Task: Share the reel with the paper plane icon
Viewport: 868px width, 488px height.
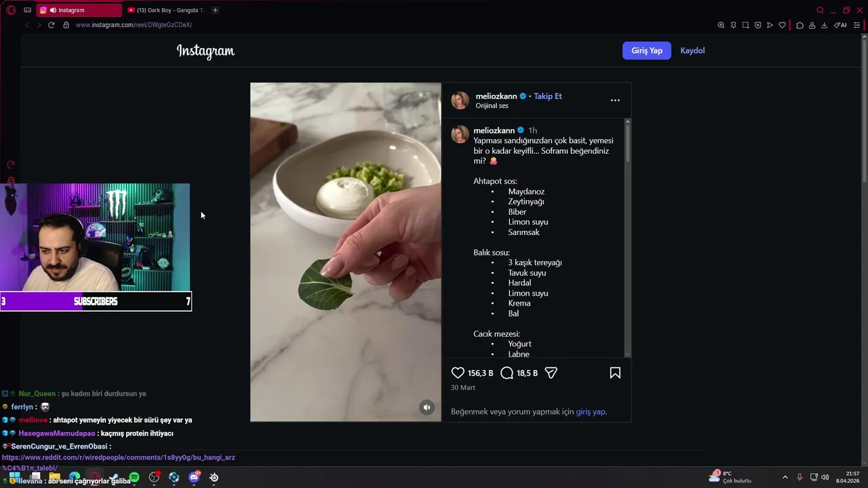Action: point(551,373)
